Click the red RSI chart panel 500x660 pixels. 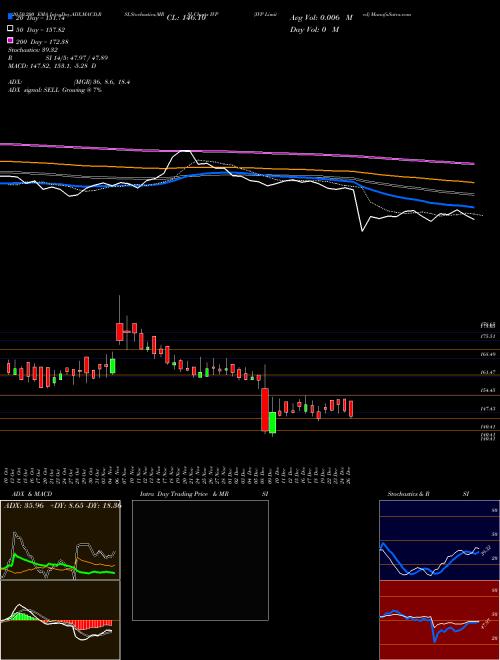click(439, 620)
